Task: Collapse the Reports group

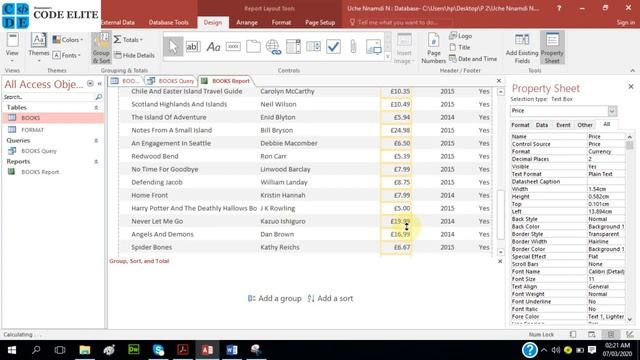Action: click(x=96, y=162)
